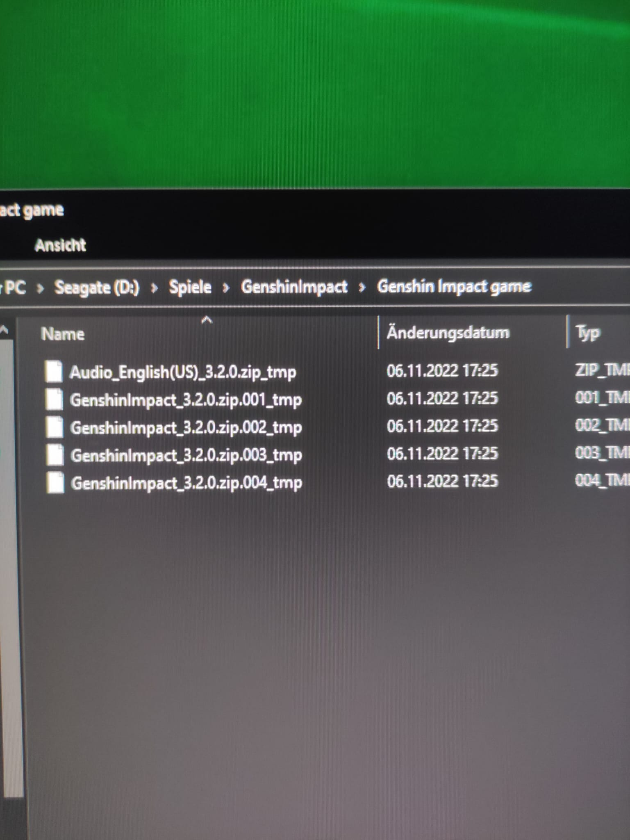
Task: Click file name GenshinImpact_3.2.0.zip.001_tmp
Action: pos(186,400)
